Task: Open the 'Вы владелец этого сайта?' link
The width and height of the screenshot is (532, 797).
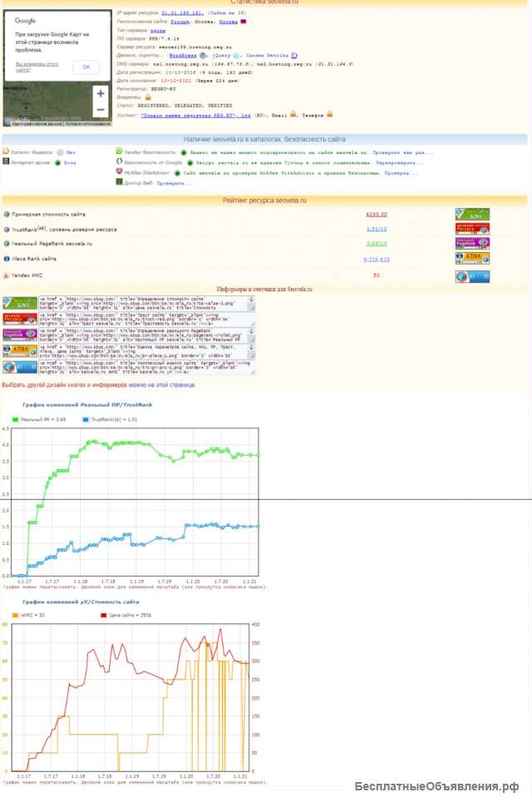Action: [37, 67]
